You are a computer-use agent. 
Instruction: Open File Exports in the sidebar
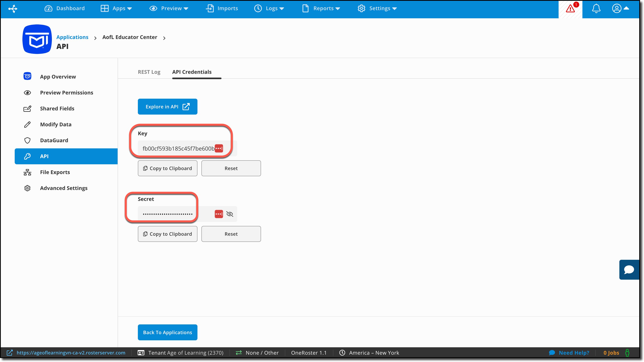(x=55, y=172)
